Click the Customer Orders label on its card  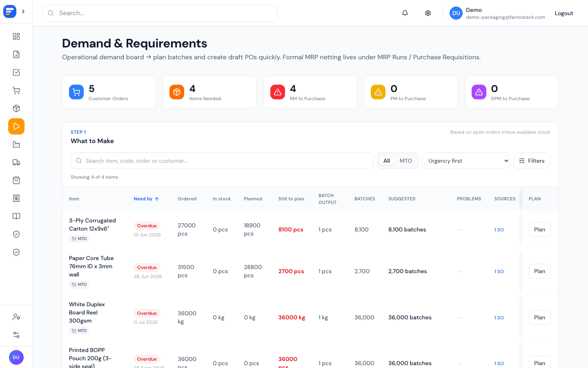pos(108,99)
